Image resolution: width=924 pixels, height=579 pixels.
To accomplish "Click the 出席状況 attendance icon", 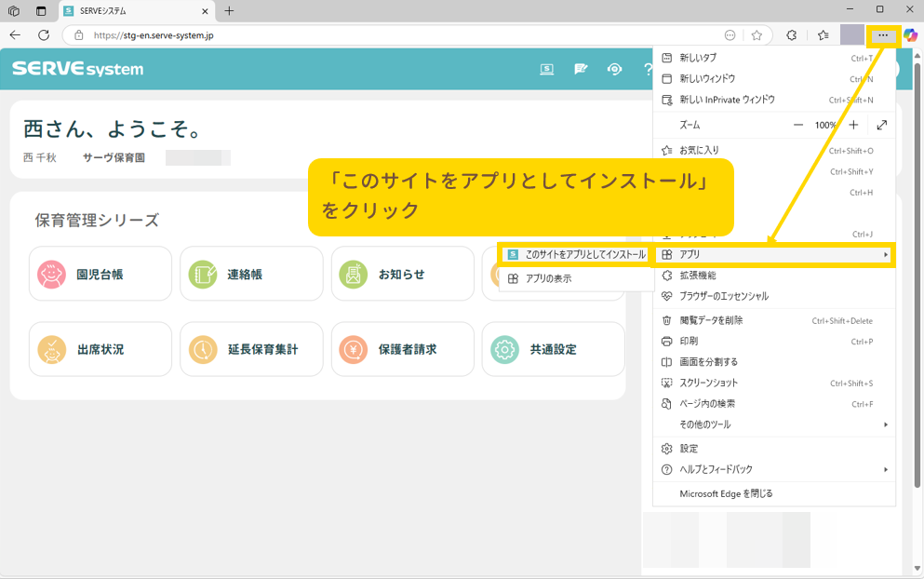I will point(51,350).
